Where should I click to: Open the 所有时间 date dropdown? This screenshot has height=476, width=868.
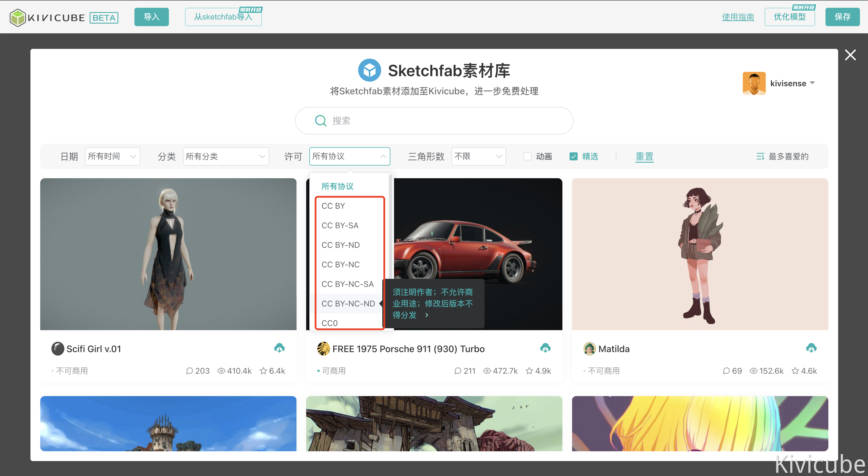click(112, 156)
